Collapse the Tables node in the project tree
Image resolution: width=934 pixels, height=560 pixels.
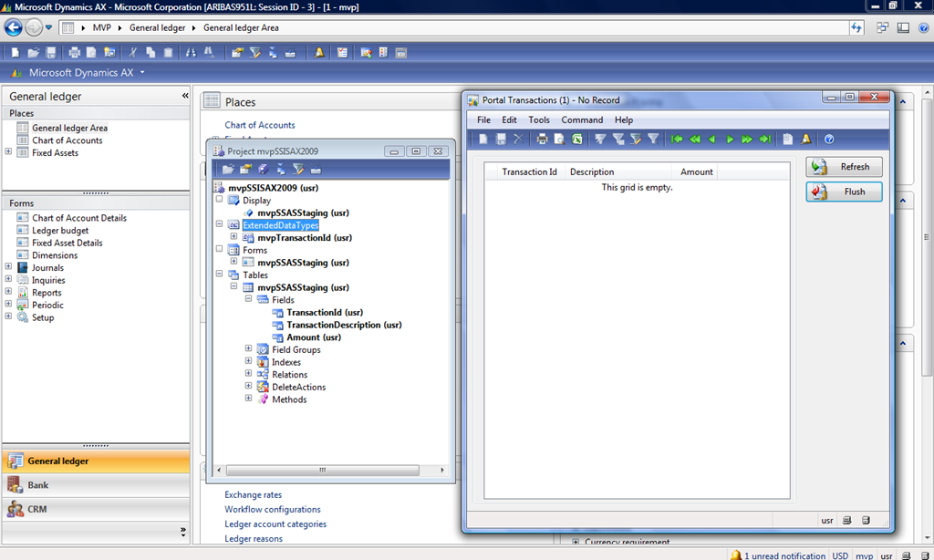[x=219, y=275]
